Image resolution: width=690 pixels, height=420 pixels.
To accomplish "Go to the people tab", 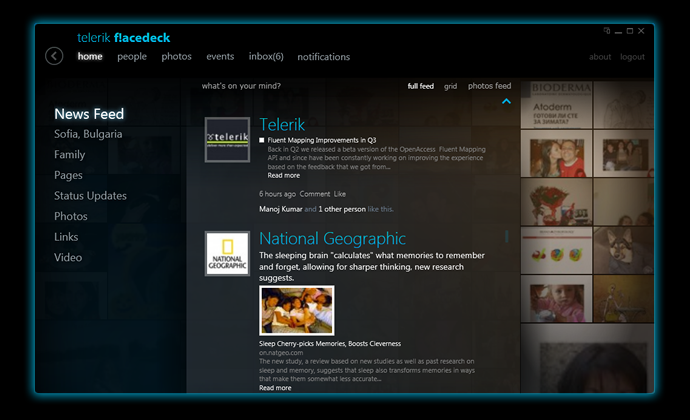I will (132, 57).
